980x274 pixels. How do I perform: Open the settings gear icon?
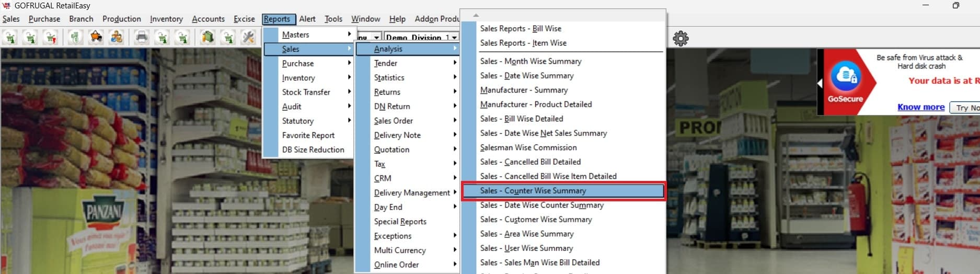[681, 38]
